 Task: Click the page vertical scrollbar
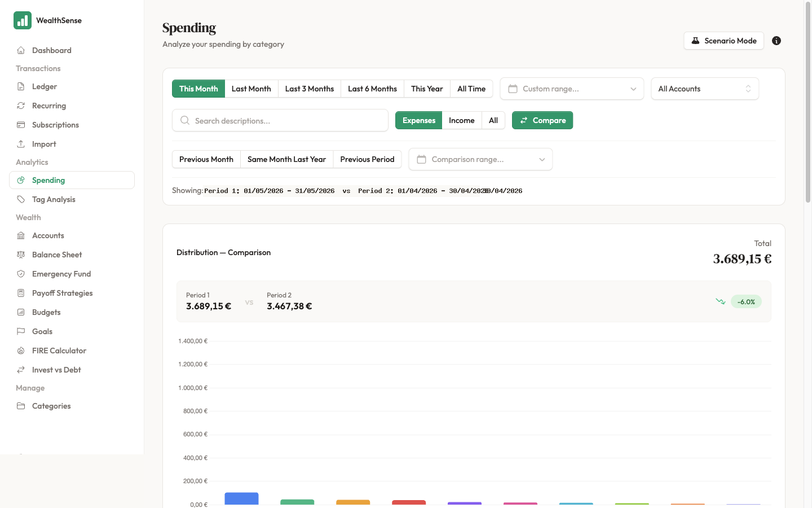pyautogui.click(x=807, y=102)
